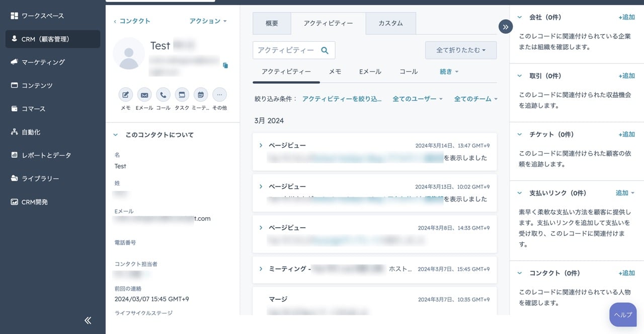Image resolution: width=644 pixels, height=334 pixels.
Task: Expand the ページビュー entry from 2024年3月8日
Action: (261, 228)
